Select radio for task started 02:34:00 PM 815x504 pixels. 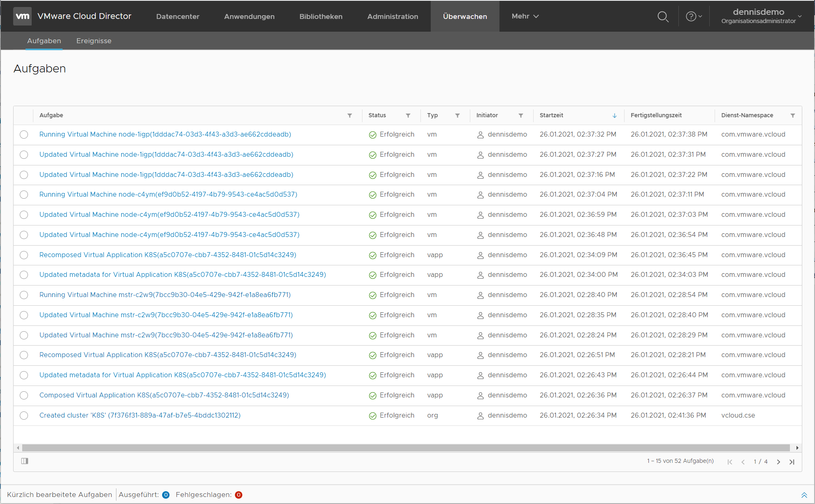point(24,275)
